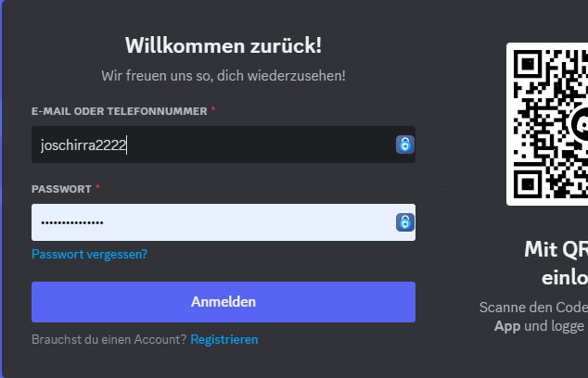Click the "Mit QR" heading text
The height and width of the screenshot is (378, 588).
click(x=555, y=249)
